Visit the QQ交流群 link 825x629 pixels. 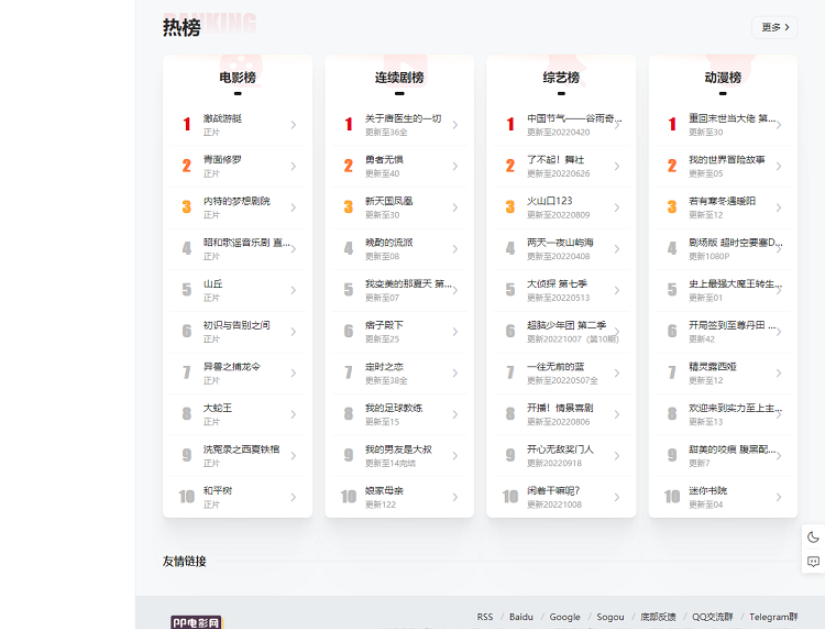(711, 618)
